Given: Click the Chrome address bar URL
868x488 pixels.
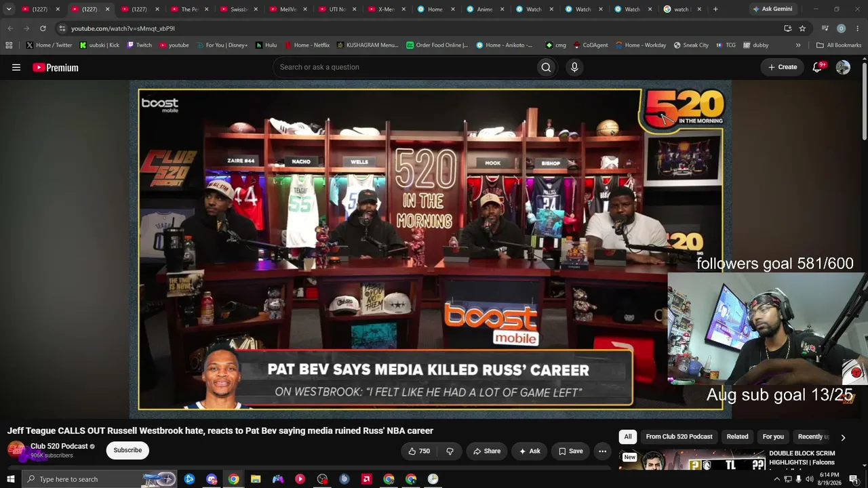Looking at the screenshot, I should coord(123,28).
